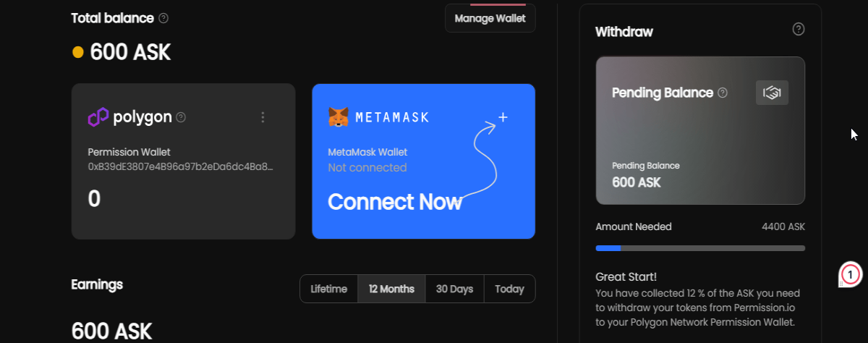The width and height of the screenshot is (868, 343).
Task: Switch earnings to 30 Days
Action: [x=454, y=289]
